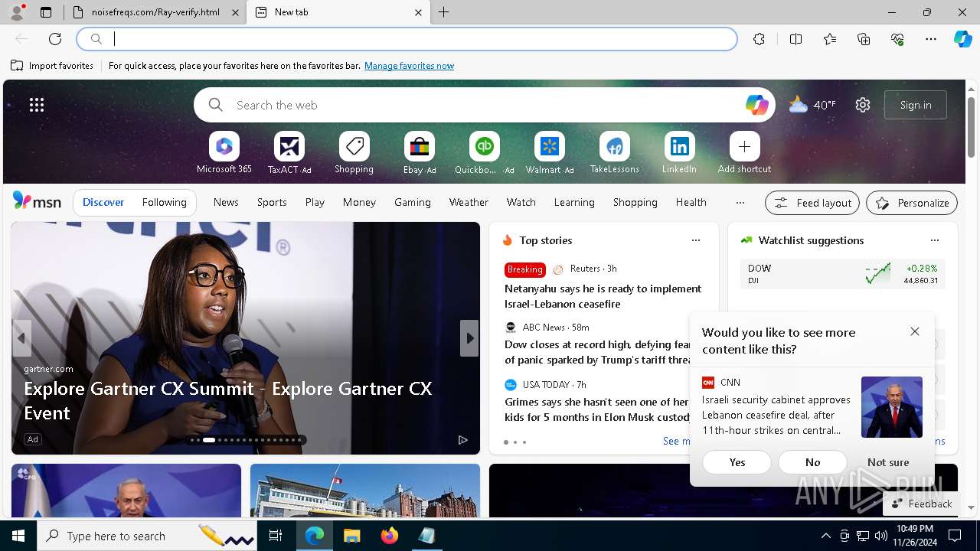Close the New tab tab
The width and height of the screenshot is (980, 551).
[418, 12]
